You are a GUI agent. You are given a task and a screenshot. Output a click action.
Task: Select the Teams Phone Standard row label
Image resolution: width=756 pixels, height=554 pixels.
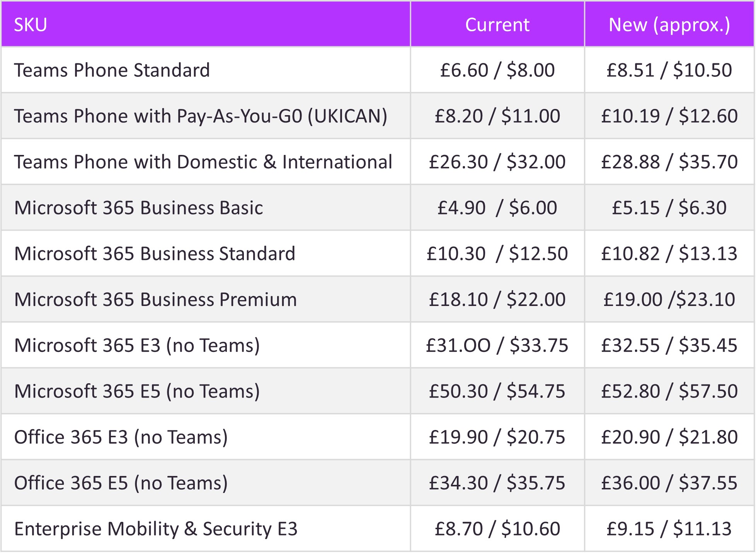coord(112,70)
